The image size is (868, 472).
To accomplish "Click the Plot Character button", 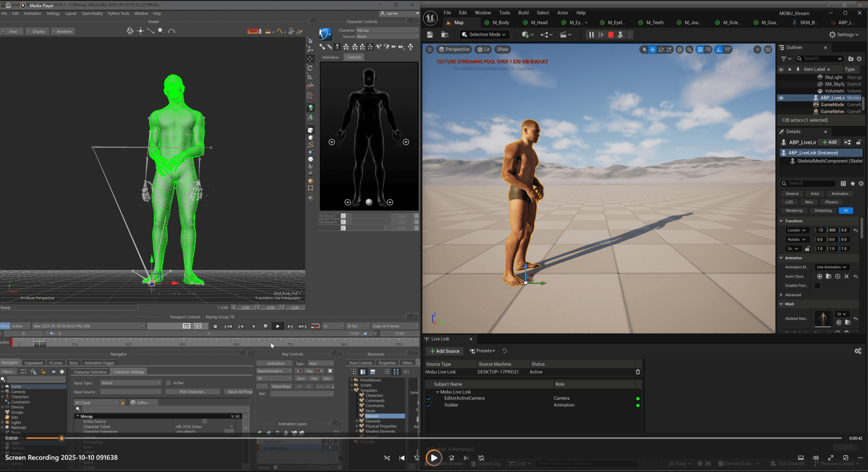I will tap(193, 392).
